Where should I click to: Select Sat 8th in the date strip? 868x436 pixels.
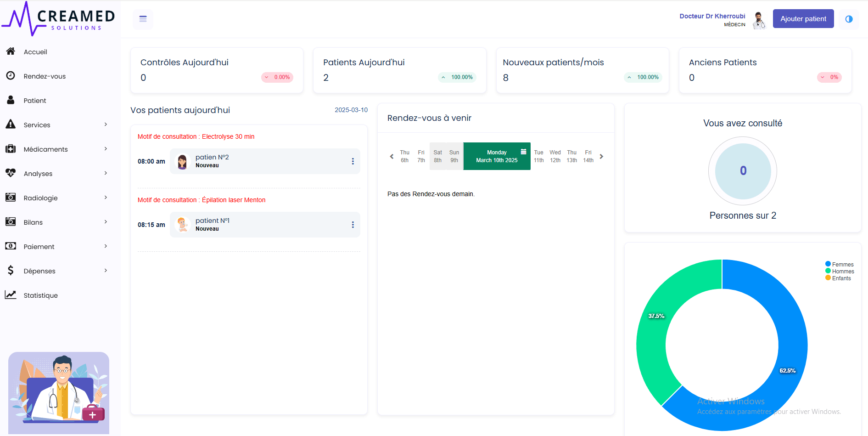[437, 156]
